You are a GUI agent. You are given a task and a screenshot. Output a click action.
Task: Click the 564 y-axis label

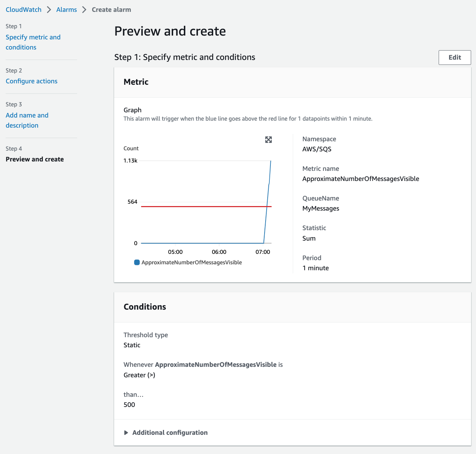coord(132,202)
